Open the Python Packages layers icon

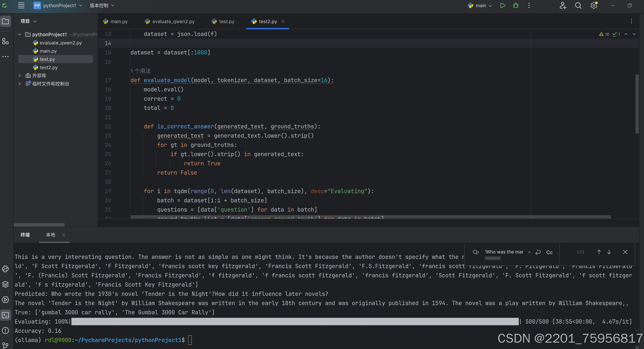[5, 284]
